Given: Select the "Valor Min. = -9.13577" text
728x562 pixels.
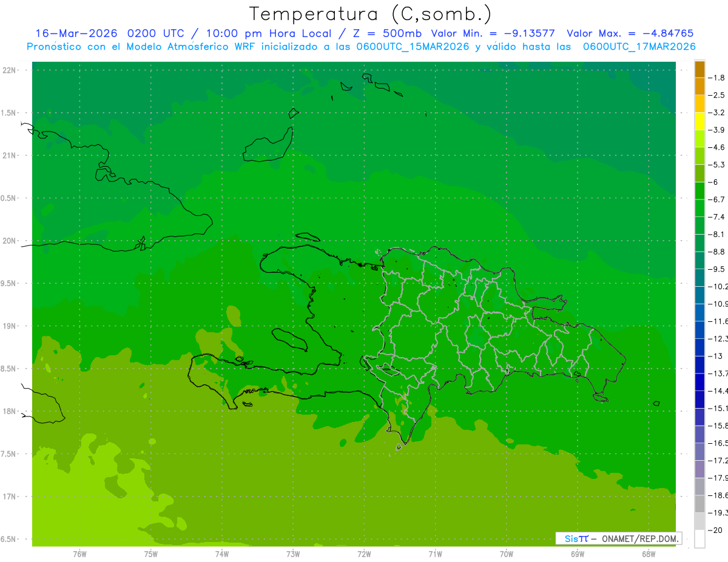Looking at the screenshot, I should click(x=493, y=33).
